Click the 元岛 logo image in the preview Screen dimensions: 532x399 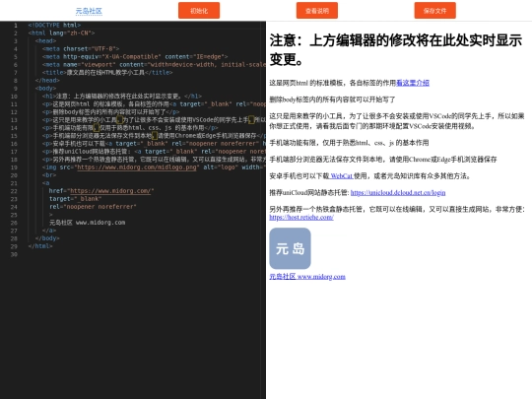290,248
